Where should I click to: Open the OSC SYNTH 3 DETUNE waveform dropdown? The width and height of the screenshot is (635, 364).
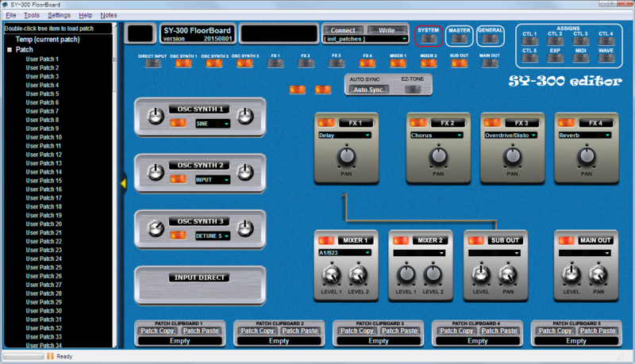point(213,236)
